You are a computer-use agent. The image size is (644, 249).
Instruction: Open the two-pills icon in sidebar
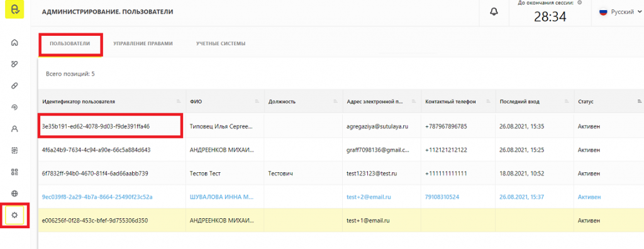(x=15, y=64)
